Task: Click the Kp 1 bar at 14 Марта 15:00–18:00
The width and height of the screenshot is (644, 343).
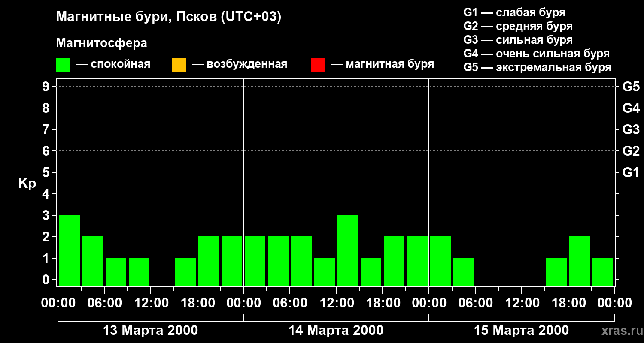Action: (371, 272)
